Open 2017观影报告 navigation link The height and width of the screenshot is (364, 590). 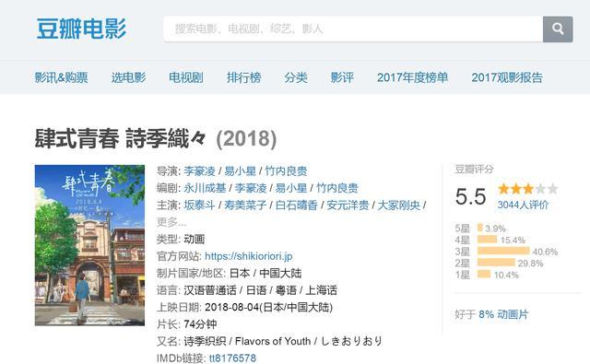tap(507, 77)
